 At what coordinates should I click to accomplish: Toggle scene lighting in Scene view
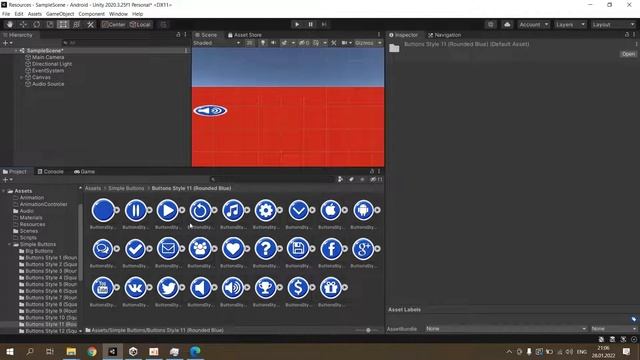(x=263, y=43)
